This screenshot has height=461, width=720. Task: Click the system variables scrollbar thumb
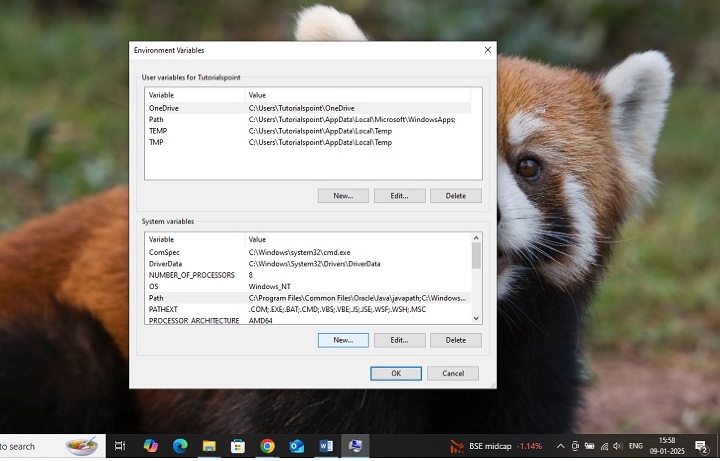[x=476, y=256]
